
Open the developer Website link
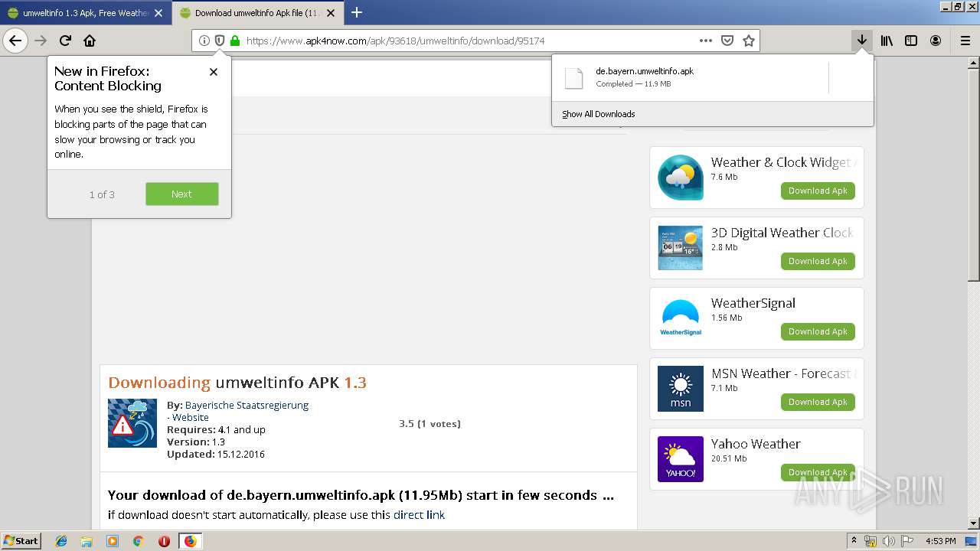pyautogui.click(x=191, y=417)
